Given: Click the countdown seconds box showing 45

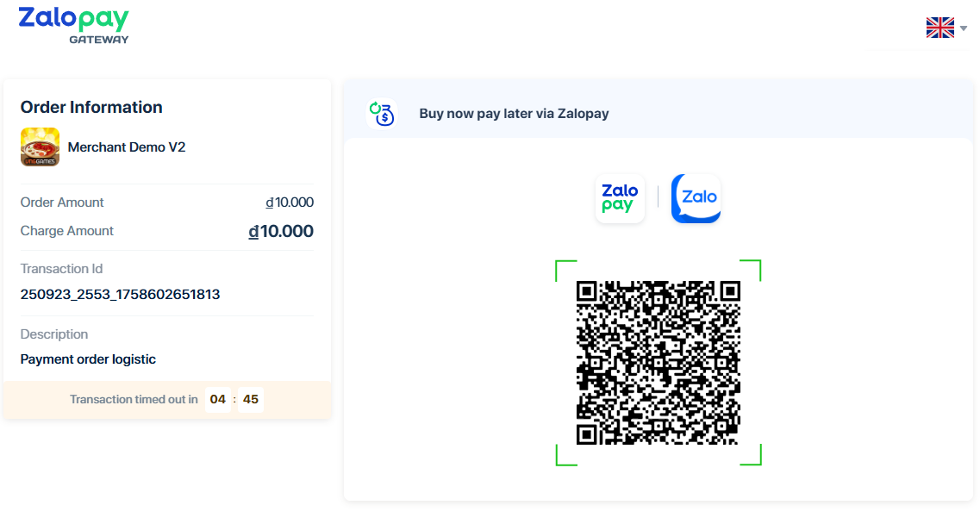Looking at the screenshot, I should click(x=251, y=400).
